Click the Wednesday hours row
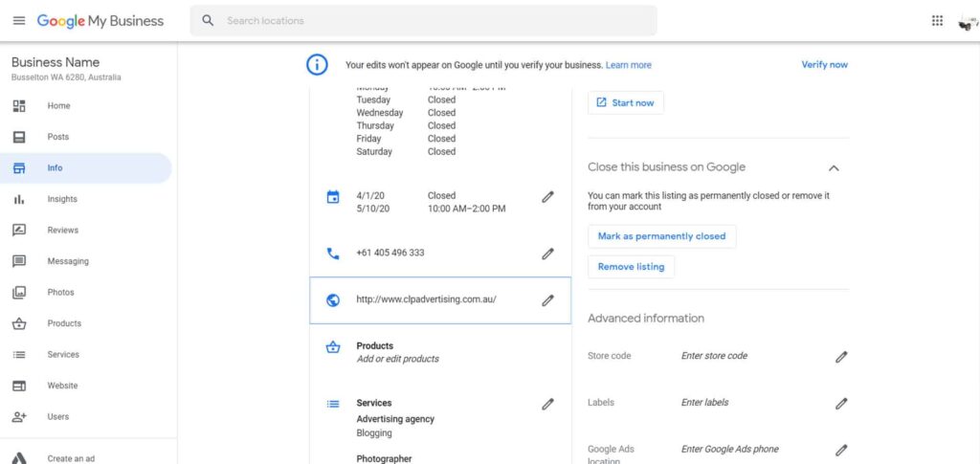This screenshot has width=980, height=464. coord(406,113)
